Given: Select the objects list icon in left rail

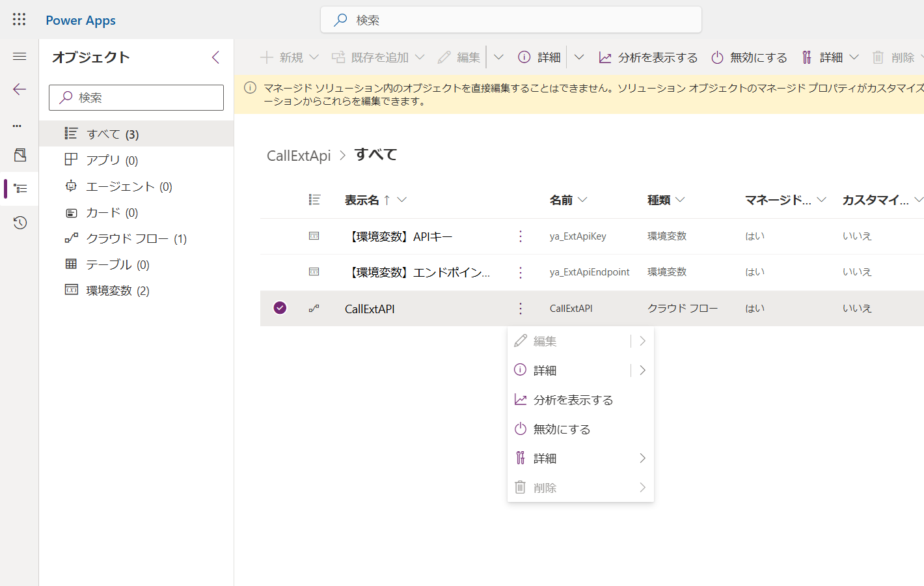Looking at the screenshot, I should pos(21,189).
